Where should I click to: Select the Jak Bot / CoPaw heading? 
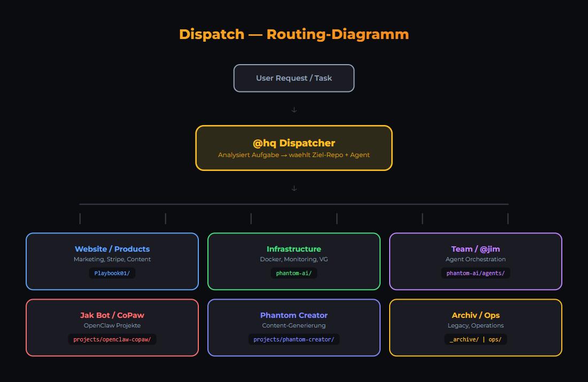112,315
